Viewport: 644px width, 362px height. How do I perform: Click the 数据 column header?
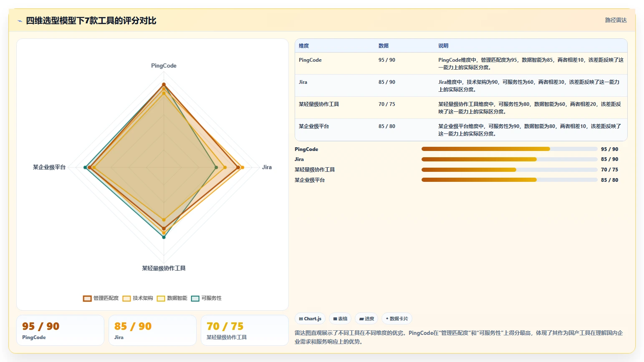pyautogui.click(x=384, y=46)
